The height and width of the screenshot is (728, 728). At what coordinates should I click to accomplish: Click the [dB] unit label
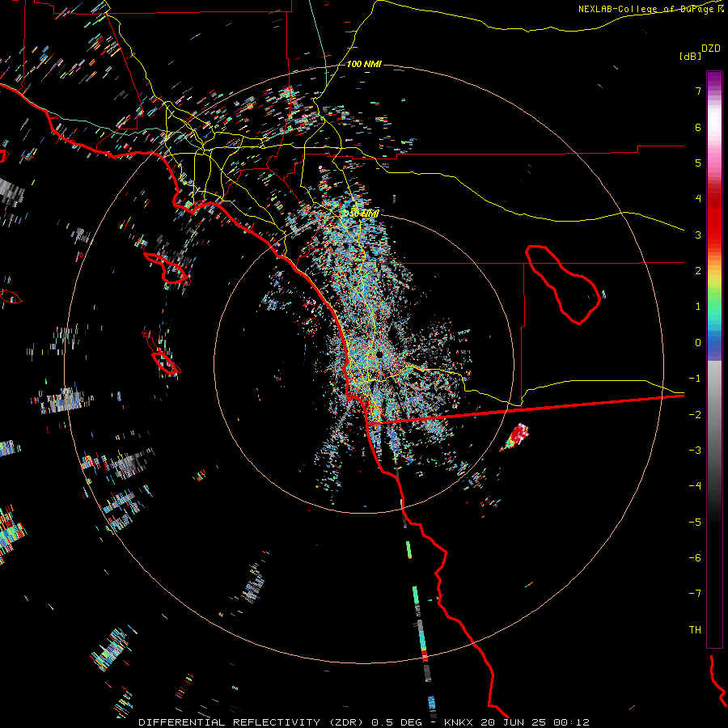[691, 56]
